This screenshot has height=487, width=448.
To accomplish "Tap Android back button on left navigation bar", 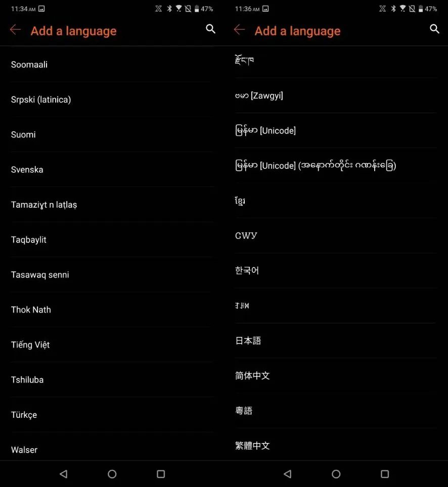I will click(64, 474).
